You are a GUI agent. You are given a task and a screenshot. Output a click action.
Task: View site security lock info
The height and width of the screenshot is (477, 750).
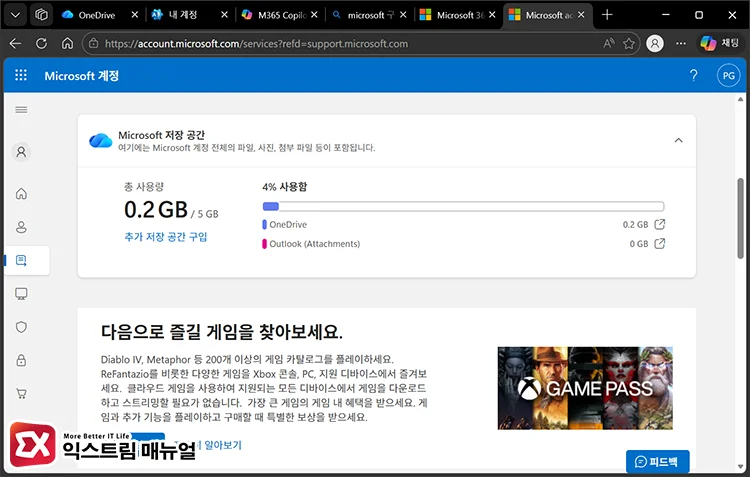tap(94, 44)
